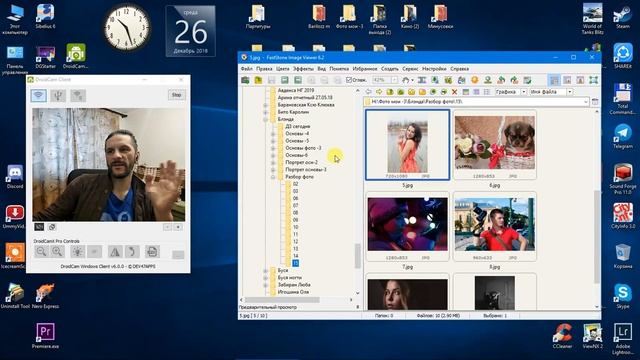Open the Правка menu
This screenshot has height=360, width=640.
264,69
